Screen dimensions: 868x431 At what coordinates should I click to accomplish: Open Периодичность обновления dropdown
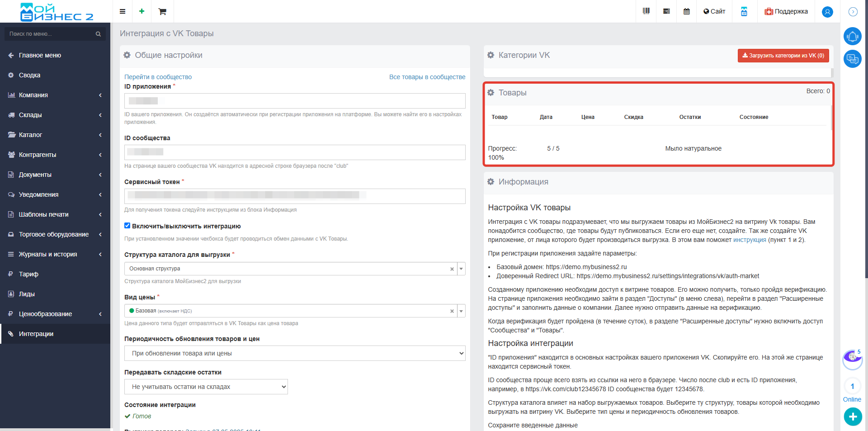(295, 353)
